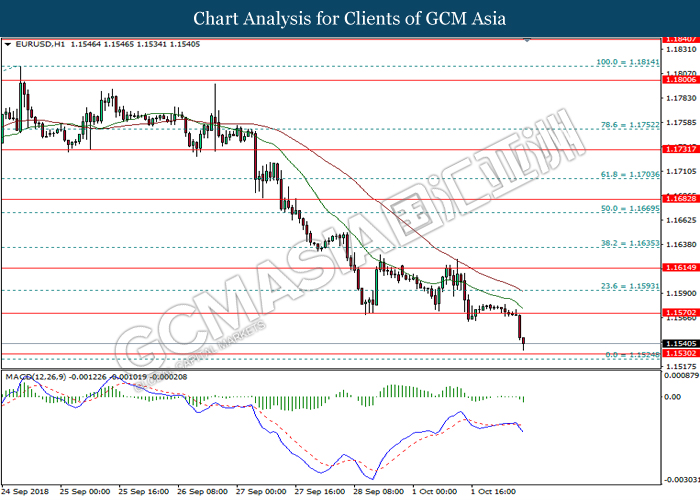Click the EURUSD,H1 symbol dropdown arrow
Image resolution: width=700 pixels, height=500 pixels.
coord(8,45)
